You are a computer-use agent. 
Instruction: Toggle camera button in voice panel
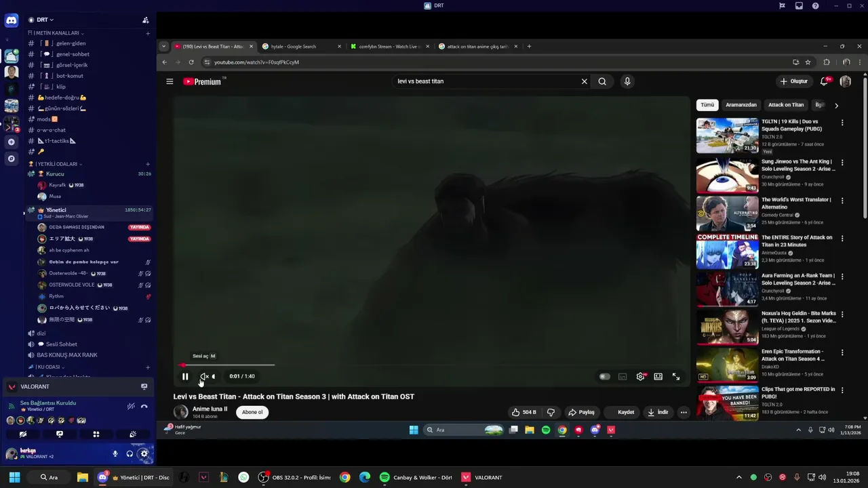click(23, 434)
